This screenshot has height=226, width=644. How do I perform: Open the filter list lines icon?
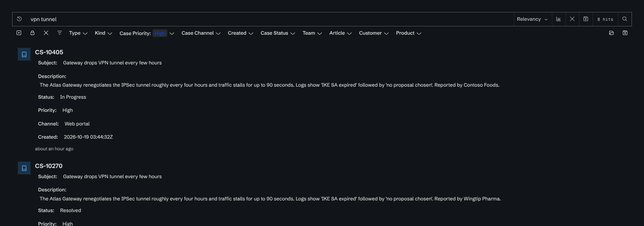(60, 33)
